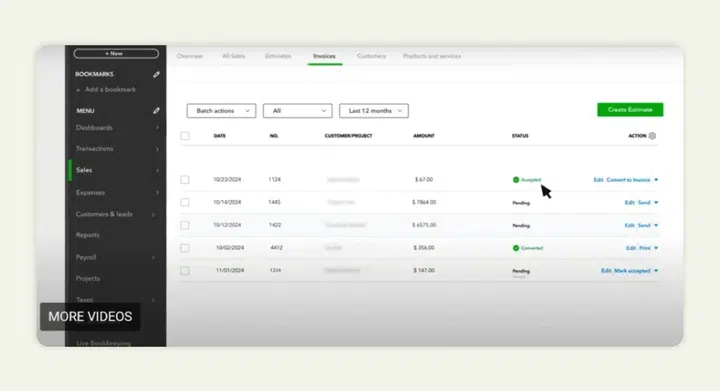The height and width of the screenshot is (391, 720).
Task: Open Reports in the sidebar
Action: point(88,235)
